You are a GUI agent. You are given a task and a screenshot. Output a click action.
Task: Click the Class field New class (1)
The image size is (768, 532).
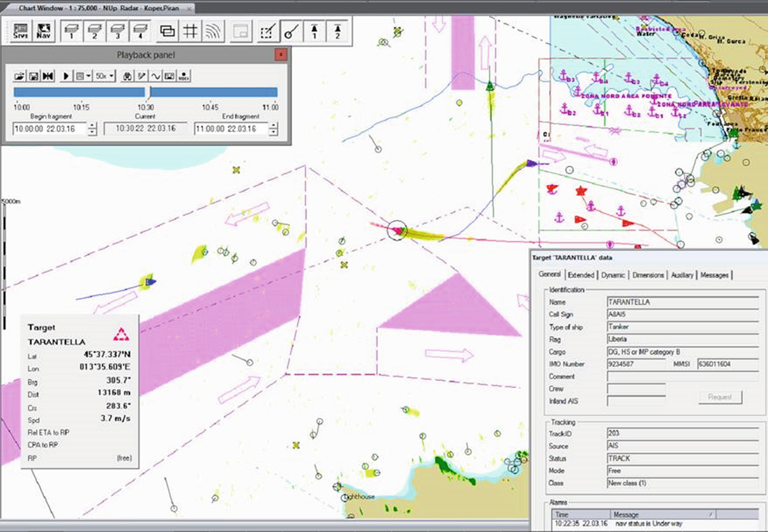[683, 483]
